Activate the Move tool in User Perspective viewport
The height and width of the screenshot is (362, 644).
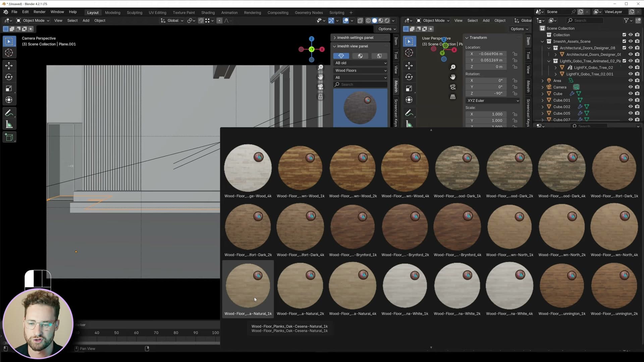pyautogui.click(x=409, y=65)
